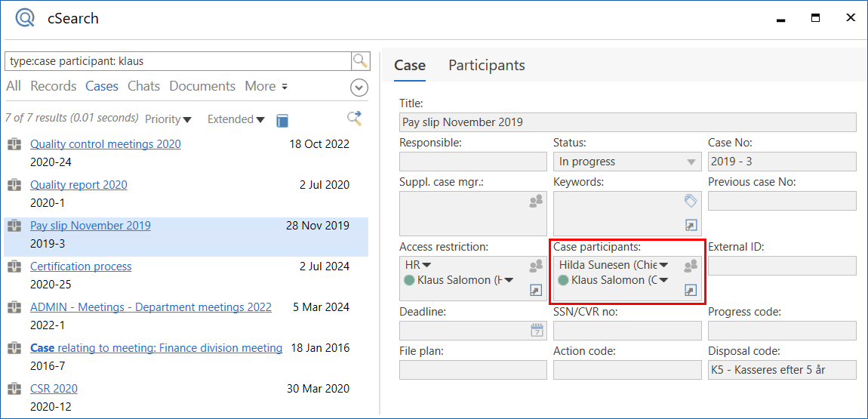
Task: Click expand arrow icon in Access restriction field
Action: pyautogui.click(x=536, y=290)
